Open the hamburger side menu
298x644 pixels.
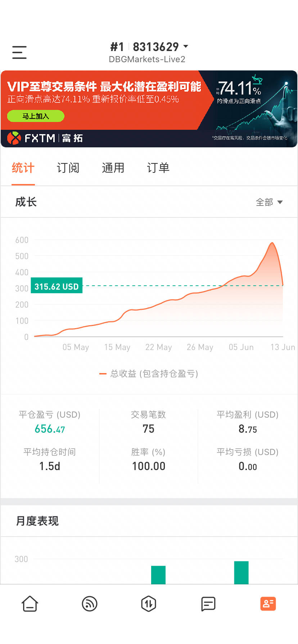(19, 52)
